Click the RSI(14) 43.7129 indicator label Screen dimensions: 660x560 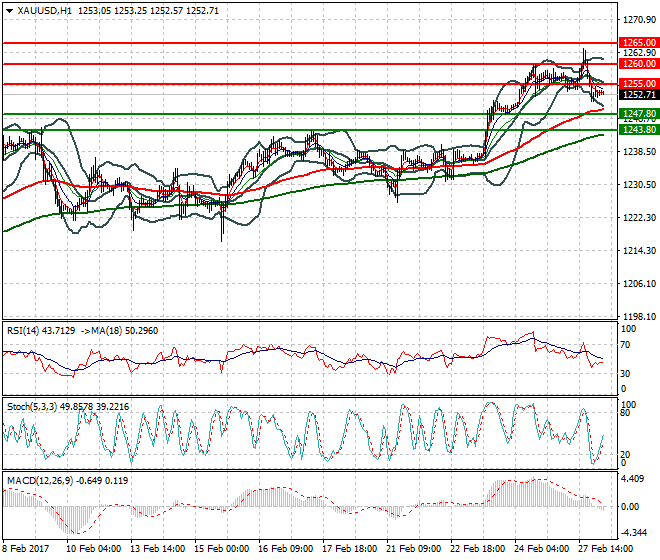[41, 331]
